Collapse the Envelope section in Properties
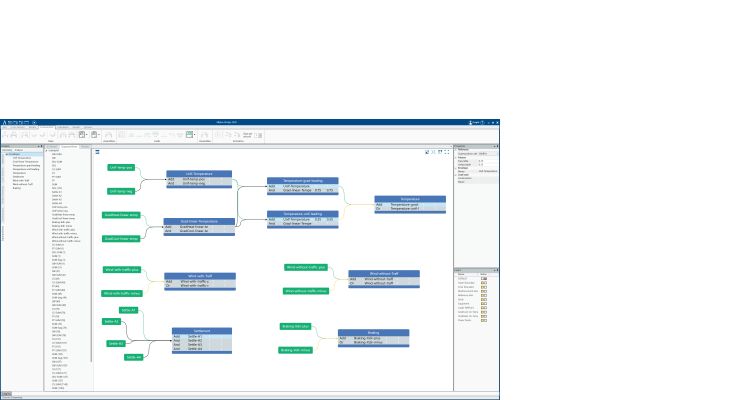Image resolution: width=750 pixels, height=400 pixels. 456,168
